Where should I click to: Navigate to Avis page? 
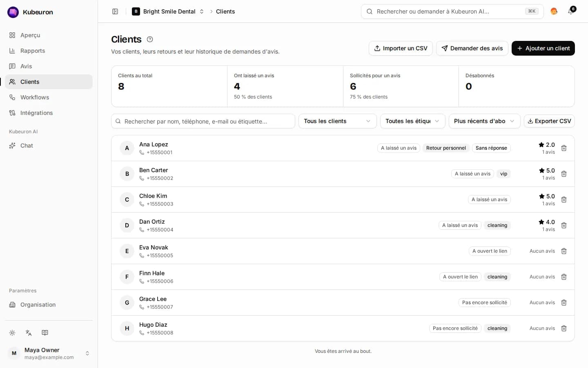click(49, 66)
